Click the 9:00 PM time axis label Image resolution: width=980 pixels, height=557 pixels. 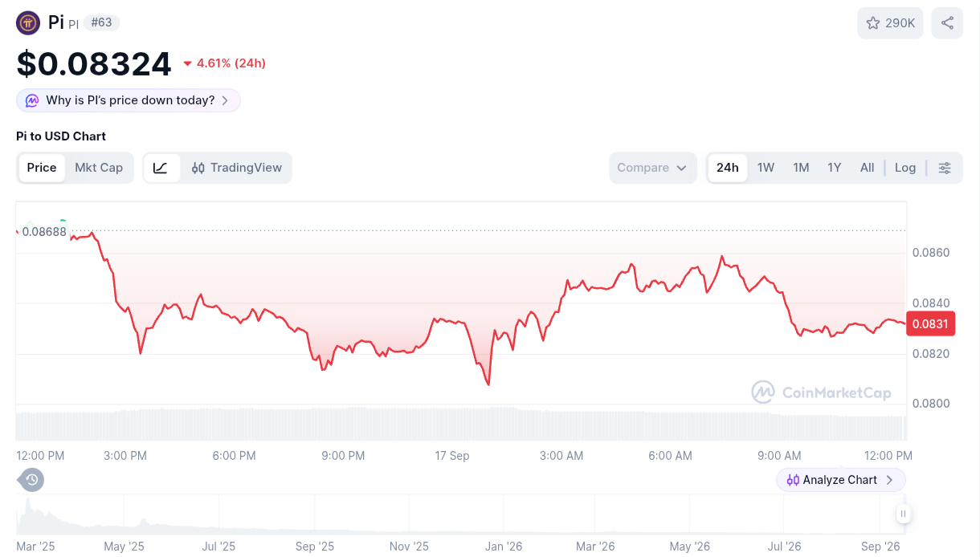click(343, 456)
